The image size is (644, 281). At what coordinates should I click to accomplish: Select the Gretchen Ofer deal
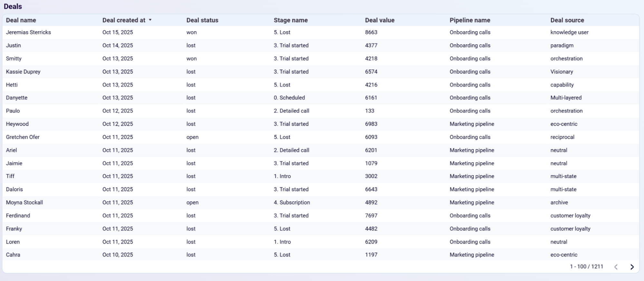point(23,137)
